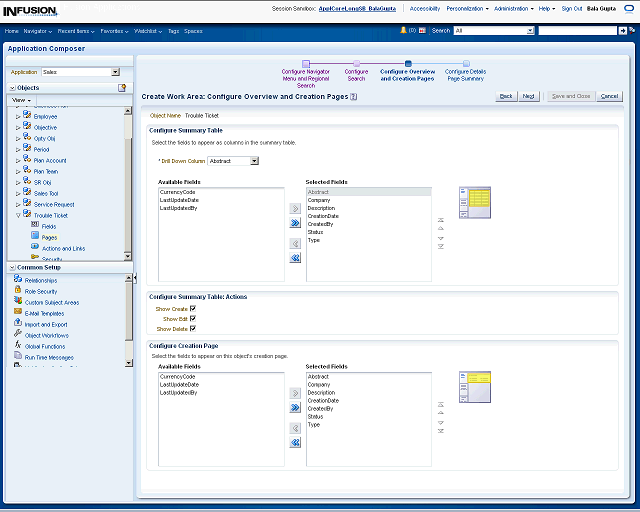Click the Move All arrows in Summary Table shuttle
This screenshot has width=640, height=512.
[295, 224]
